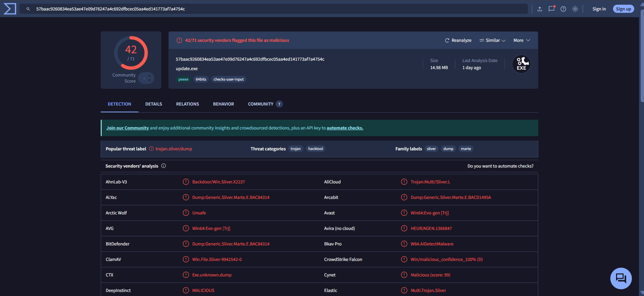Toggle the light/dark theme sun icon
This screenshot has width=644, height=296.
click(575, 9)
